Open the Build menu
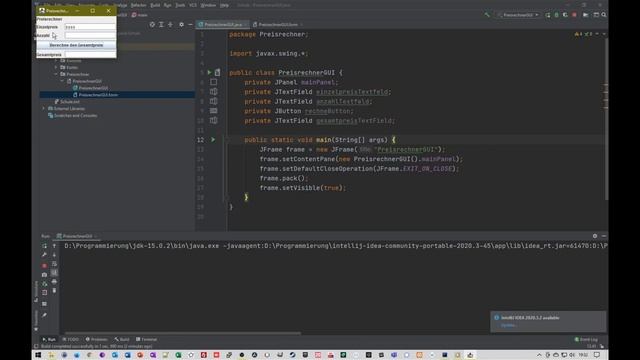 pyautogui.click(x=155, y=5)
